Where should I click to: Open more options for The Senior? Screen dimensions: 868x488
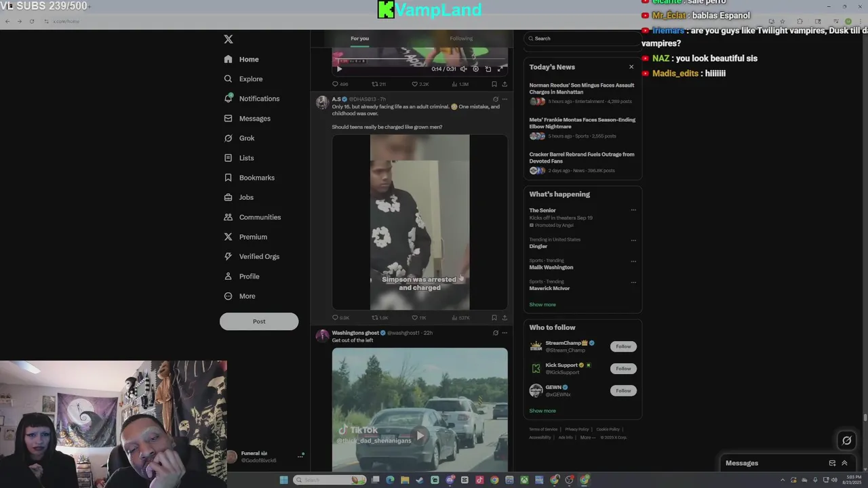click(x=633, y=210)
